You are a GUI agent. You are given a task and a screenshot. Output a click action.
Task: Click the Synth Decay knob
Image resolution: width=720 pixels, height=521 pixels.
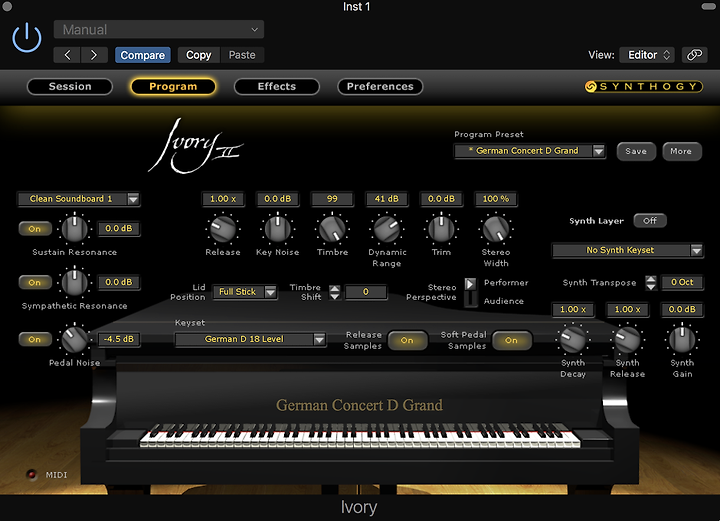[x=573, y=340]
